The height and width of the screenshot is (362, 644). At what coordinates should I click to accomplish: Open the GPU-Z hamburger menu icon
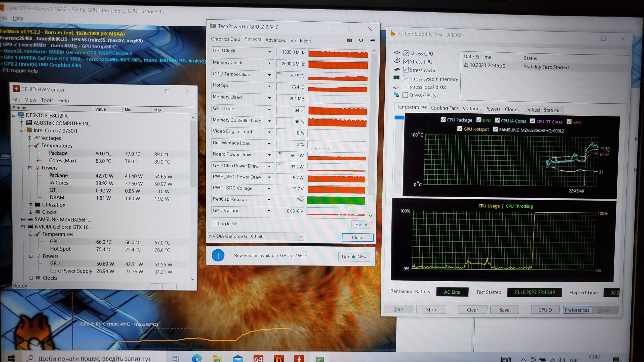(x=373, y=40)
